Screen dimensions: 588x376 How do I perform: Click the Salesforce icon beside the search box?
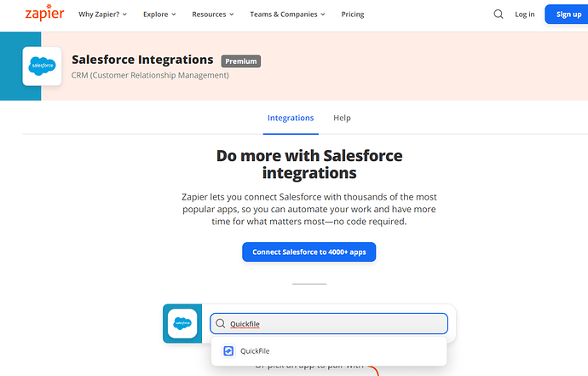182,323
